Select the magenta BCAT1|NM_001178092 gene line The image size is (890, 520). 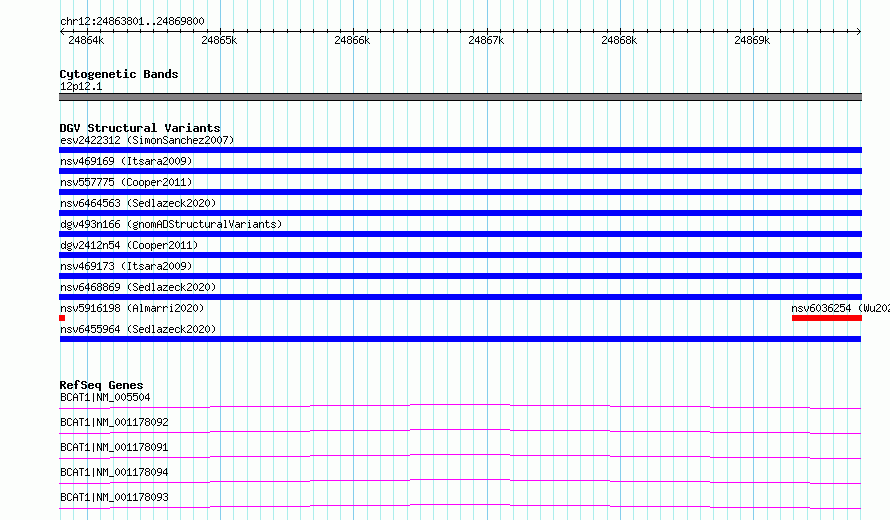tap(460, 431)
